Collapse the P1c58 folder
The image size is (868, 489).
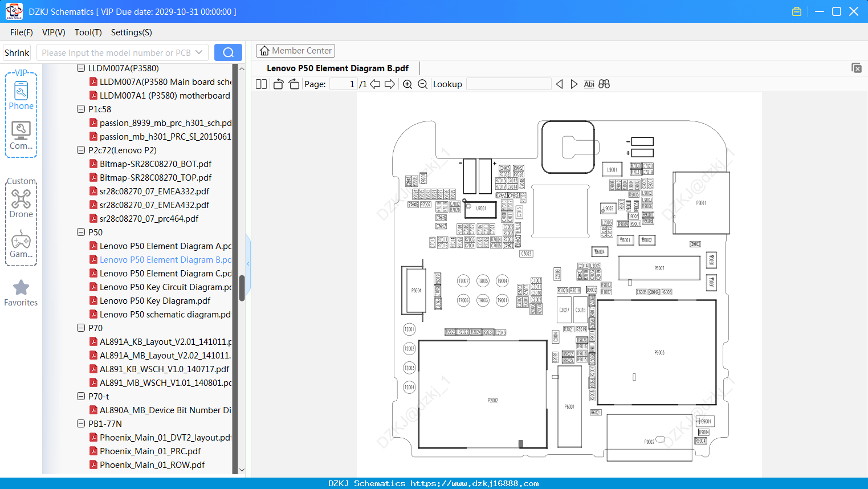[x=81, y=109]
